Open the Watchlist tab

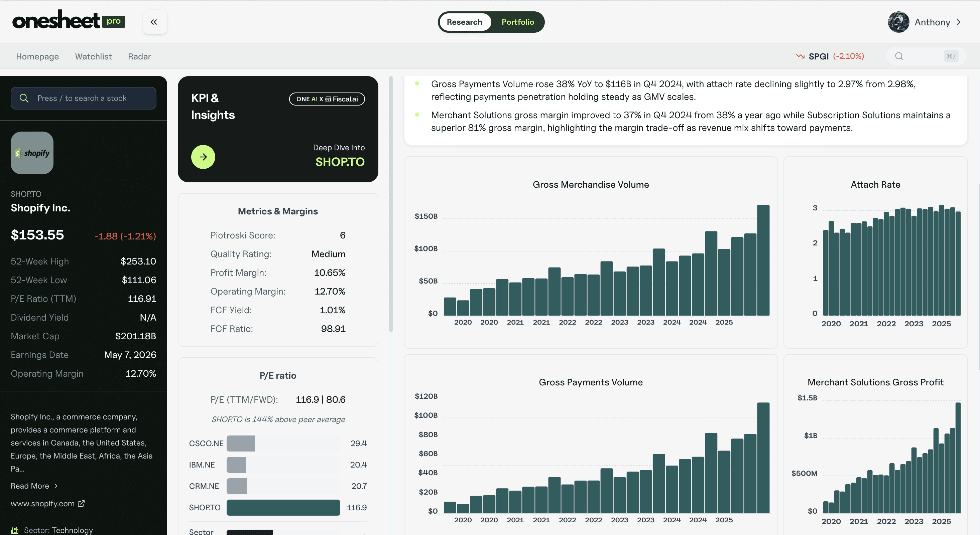pyautogui.click(x=93, y=56)
